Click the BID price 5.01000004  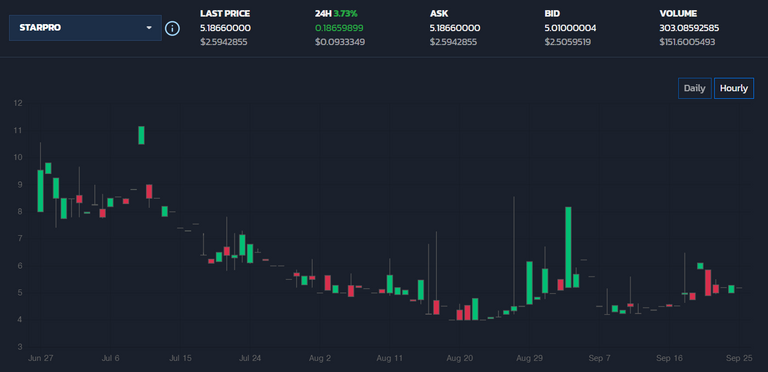tap(571, 28)
